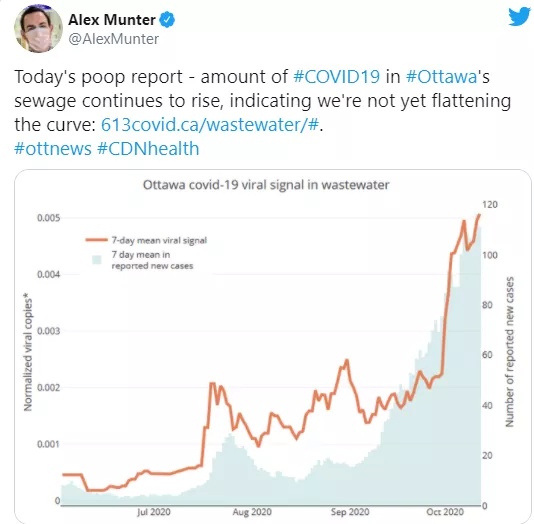Open the #ottnews hashtag
The image size is (534, 524).
[53, 149]
